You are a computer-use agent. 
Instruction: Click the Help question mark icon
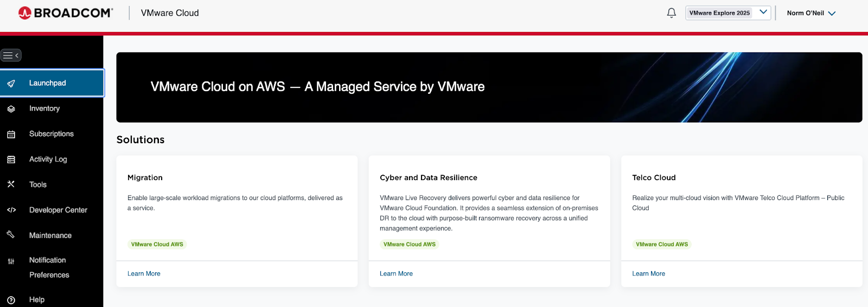[x=11, y=300]
